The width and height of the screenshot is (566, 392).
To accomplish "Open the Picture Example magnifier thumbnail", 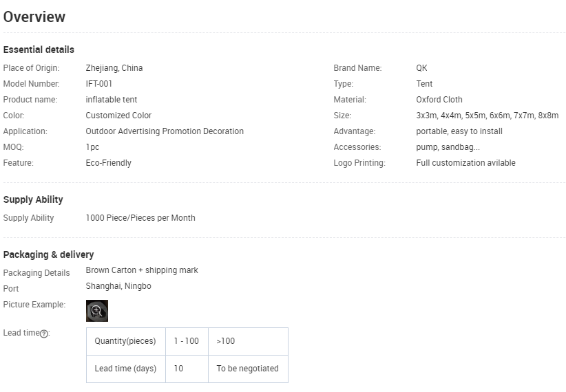I will click(97, 311).
